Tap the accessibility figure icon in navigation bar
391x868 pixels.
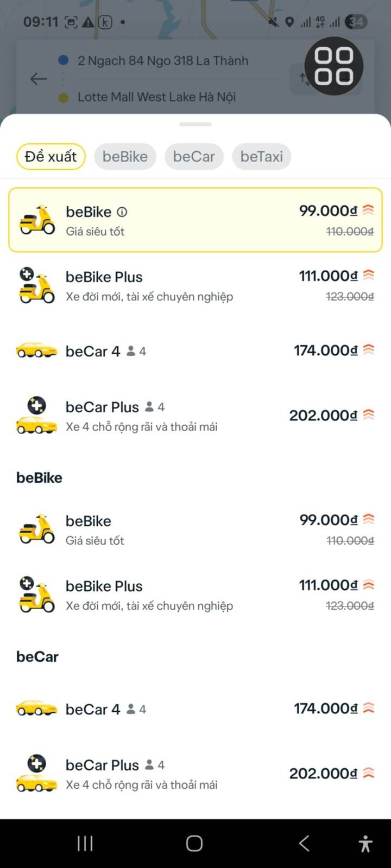point(365,844)
